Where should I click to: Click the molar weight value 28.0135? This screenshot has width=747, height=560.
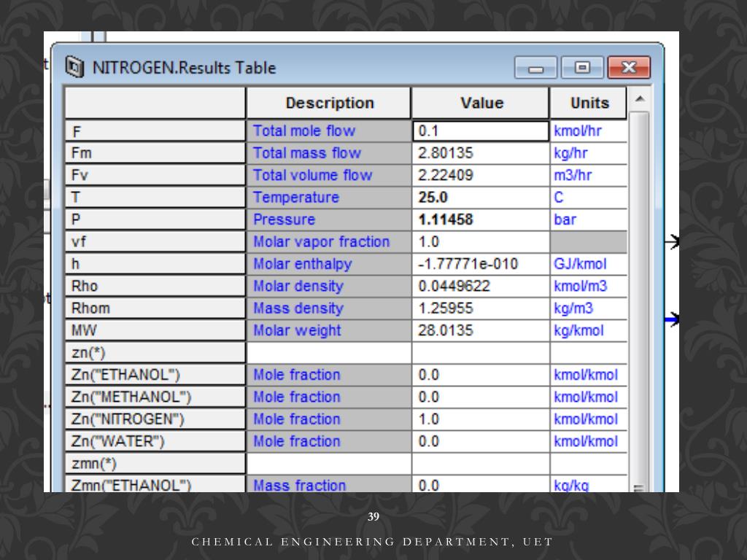point(481,330)
